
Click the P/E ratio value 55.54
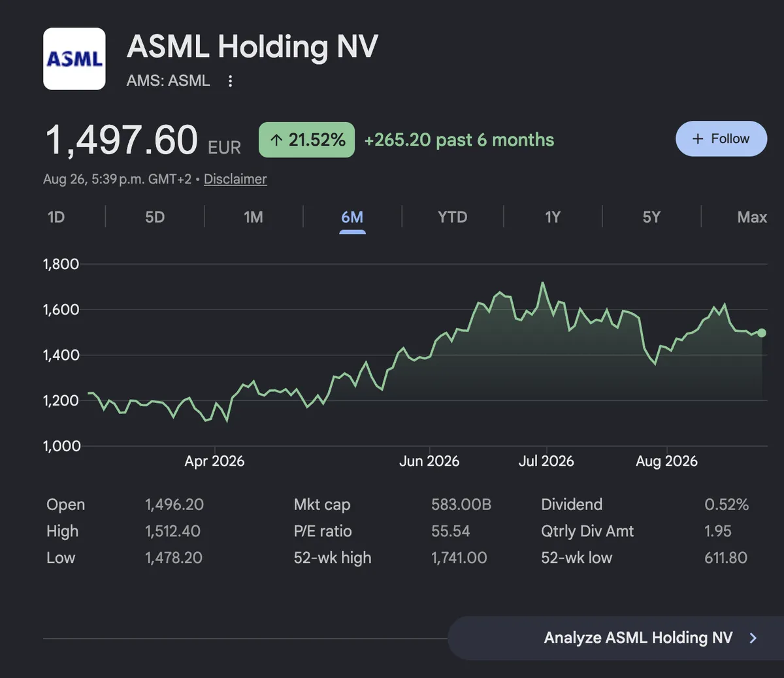pos(451,531)
